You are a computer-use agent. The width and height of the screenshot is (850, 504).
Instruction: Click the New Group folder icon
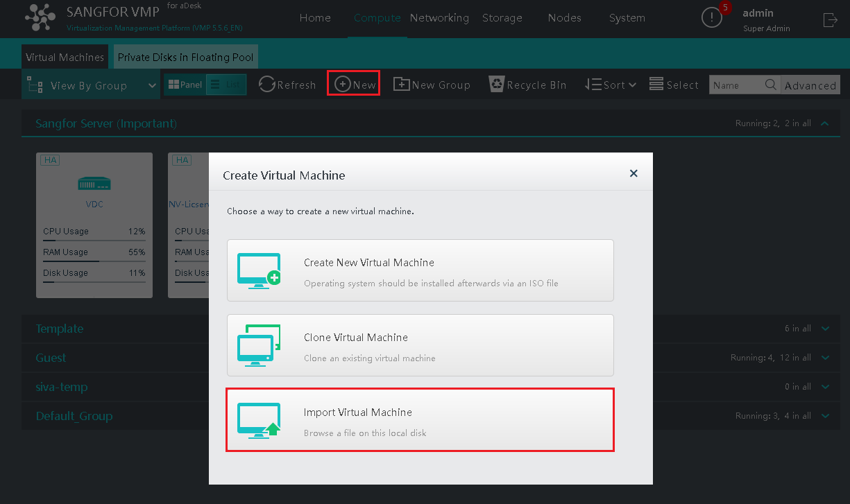coord(401,85)
